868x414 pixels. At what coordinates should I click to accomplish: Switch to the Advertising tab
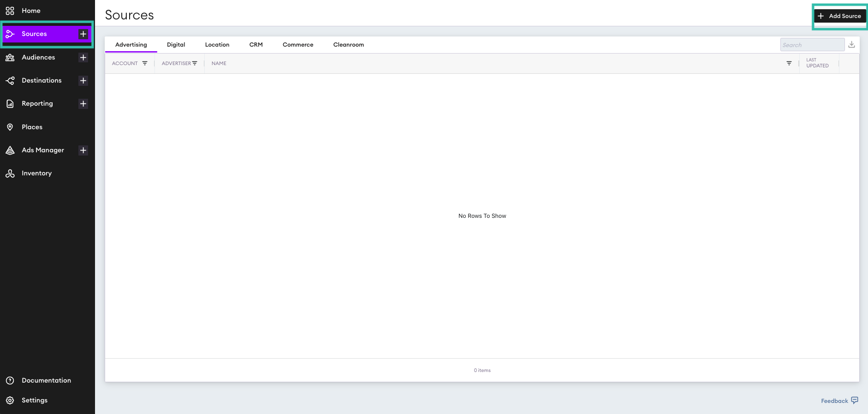click(131, 45)
